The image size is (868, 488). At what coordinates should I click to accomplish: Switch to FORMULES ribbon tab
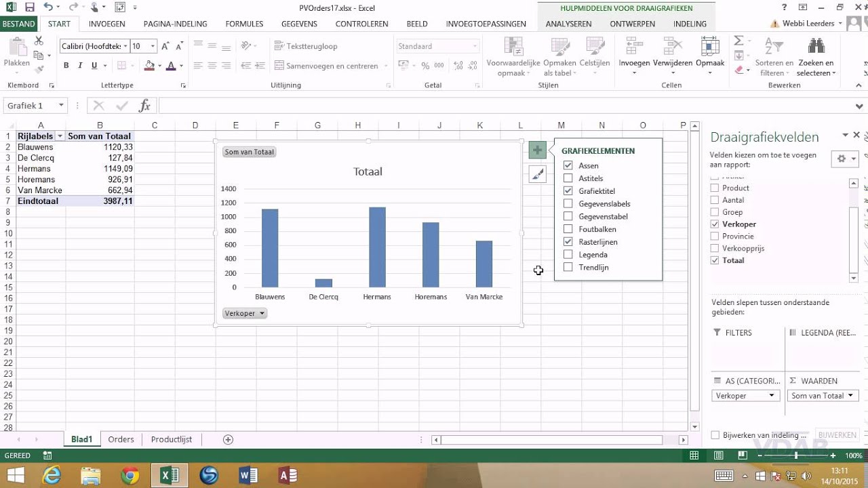coord(244,24)
